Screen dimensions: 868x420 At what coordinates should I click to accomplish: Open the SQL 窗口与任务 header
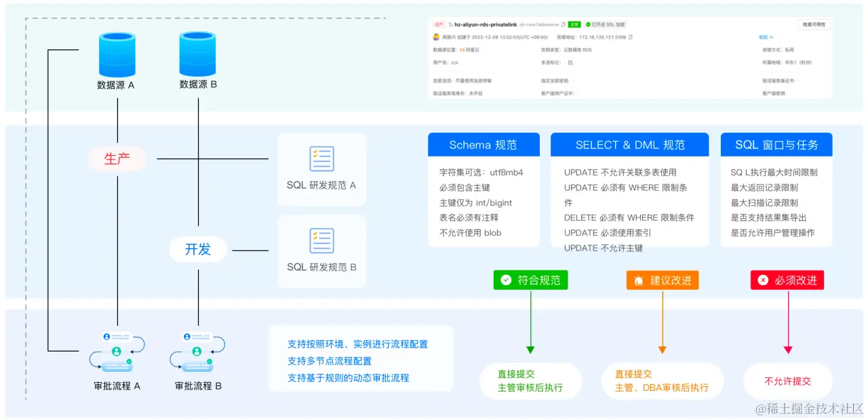(776, 145)
